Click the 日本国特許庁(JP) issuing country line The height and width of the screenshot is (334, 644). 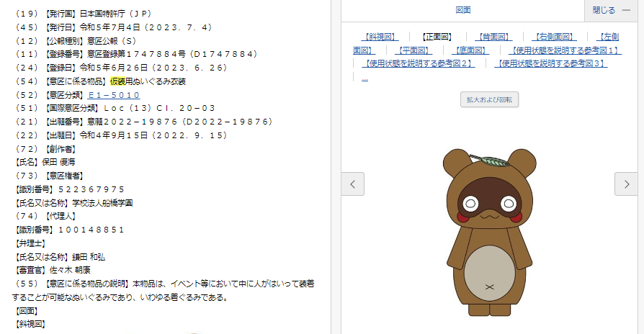84,14
